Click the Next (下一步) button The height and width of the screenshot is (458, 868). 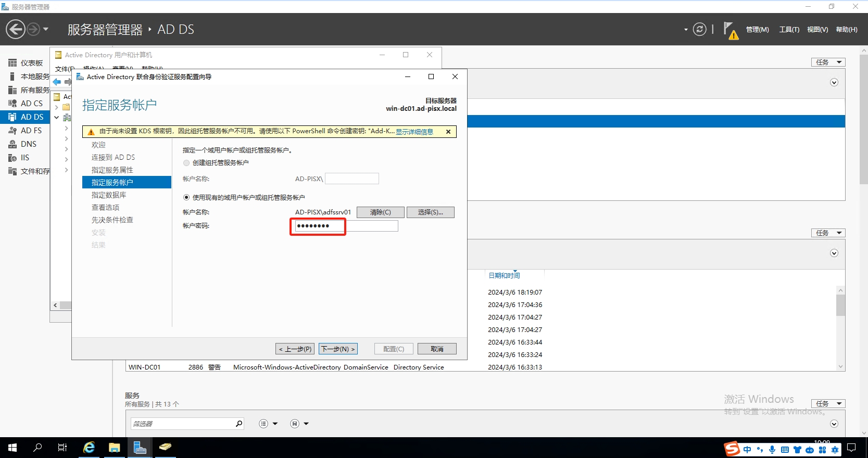point(338,349)
